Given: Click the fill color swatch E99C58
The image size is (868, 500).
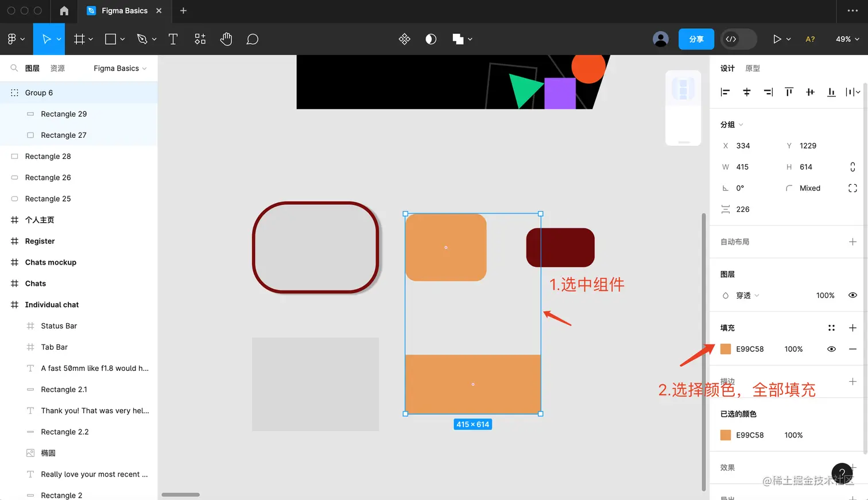Looking at the screenshot, I should click(x=726, y=349).
